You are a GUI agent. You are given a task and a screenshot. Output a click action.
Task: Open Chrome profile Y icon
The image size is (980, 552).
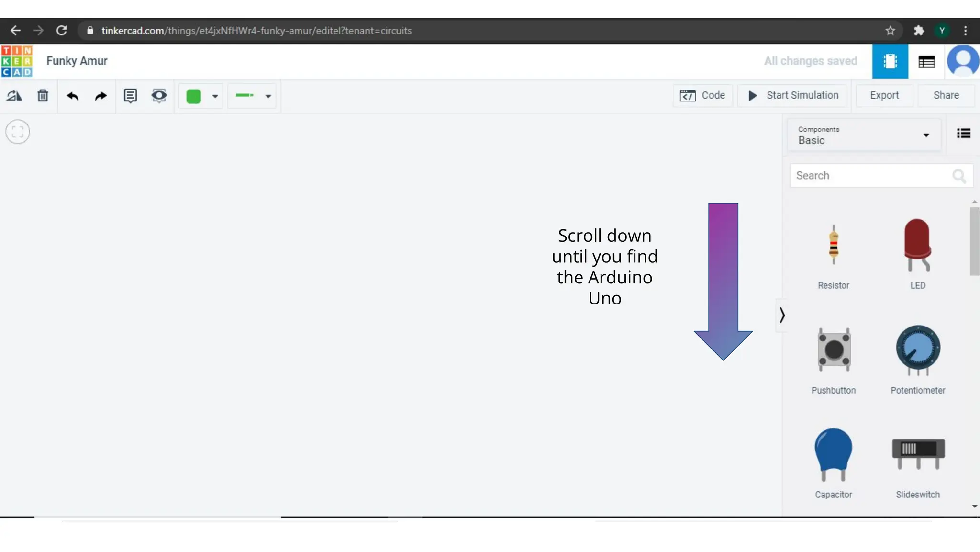coord(942,31)
